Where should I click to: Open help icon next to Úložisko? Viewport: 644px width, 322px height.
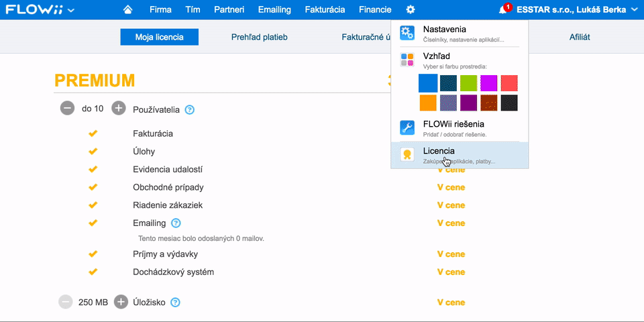tap(175, 303)
